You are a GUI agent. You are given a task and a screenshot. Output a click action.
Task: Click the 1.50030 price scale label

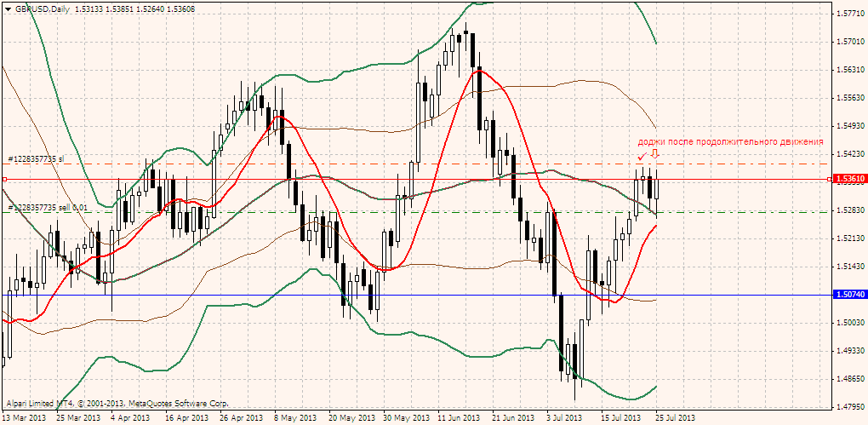(x=851, y=323)
